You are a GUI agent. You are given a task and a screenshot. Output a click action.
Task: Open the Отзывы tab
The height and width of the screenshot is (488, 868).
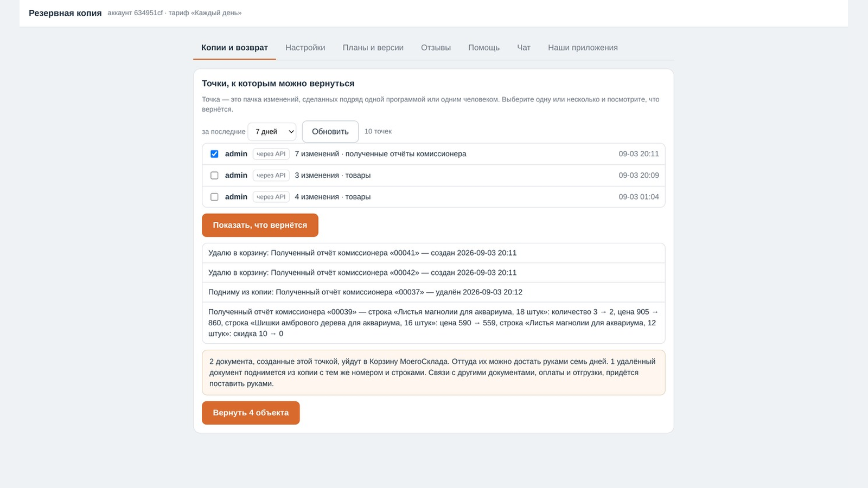[436, 48]
